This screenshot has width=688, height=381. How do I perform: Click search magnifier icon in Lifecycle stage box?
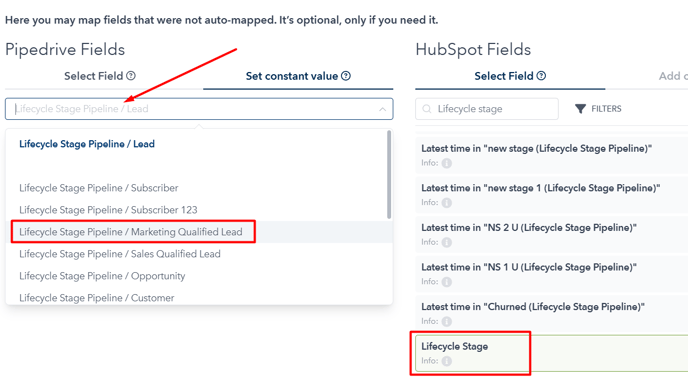point(426,109)
